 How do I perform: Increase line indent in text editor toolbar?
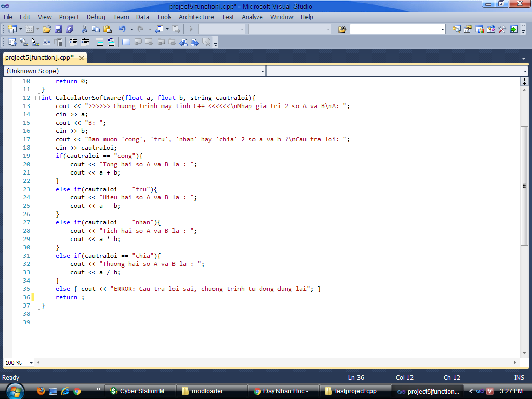click(85, 43)
